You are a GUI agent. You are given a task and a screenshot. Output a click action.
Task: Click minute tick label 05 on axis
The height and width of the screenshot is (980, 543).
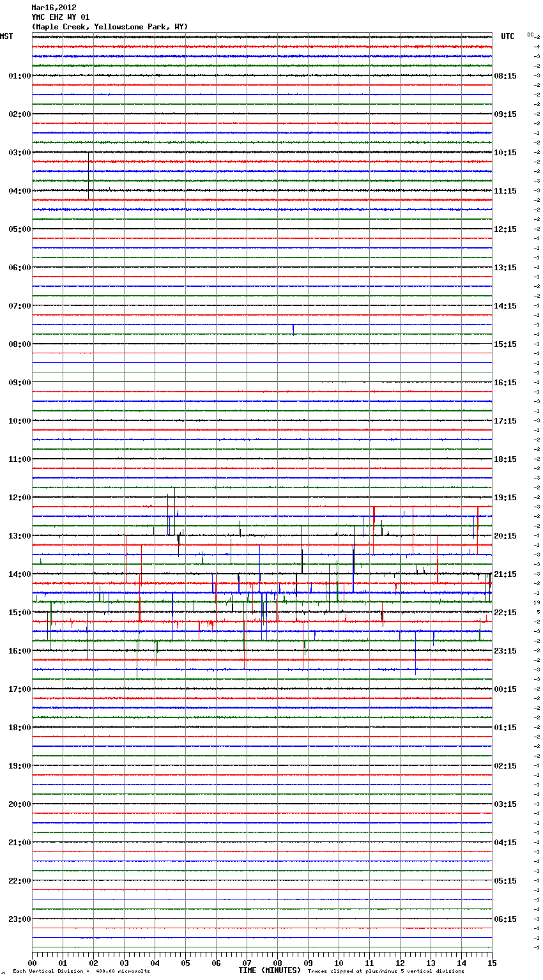coord(185,963)
